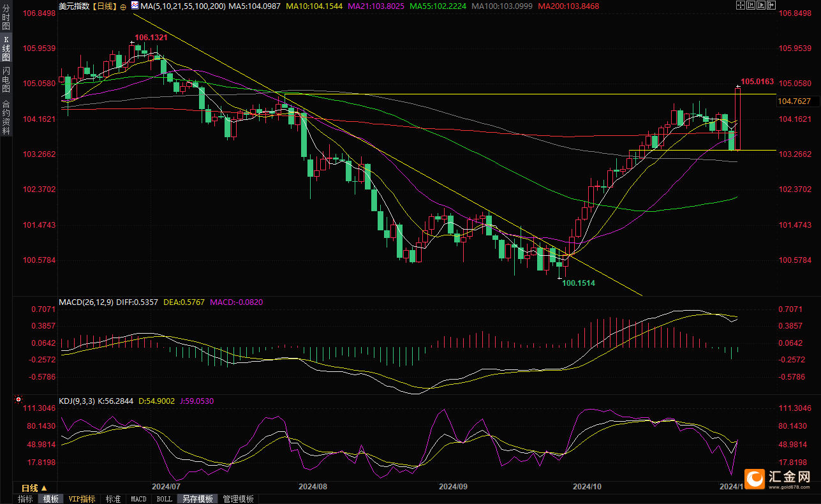This screenshot has width=821, height=504.
Task: Click the expand time-axis play icon
Action: (x=761, y=5)
